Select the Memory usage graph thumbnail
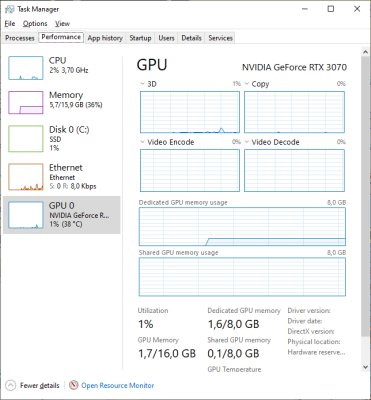The width and height of the screenshot is (371, 400). (26, 103)
